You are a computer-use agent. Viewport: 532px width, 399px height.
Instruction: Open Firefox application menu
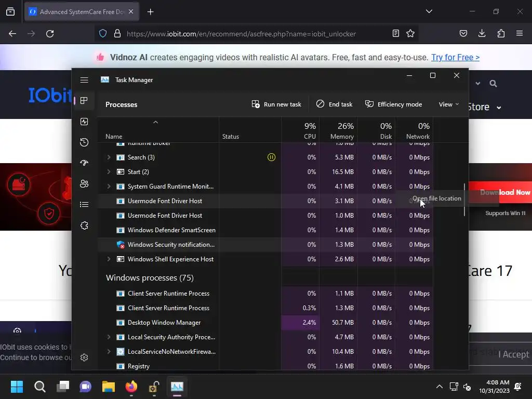tap(520, 34)
